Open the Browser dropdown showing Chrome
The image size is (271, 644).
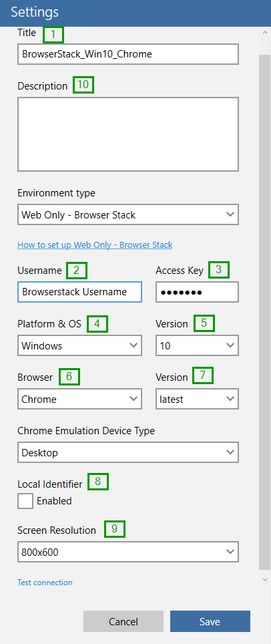tap(79, 399)
